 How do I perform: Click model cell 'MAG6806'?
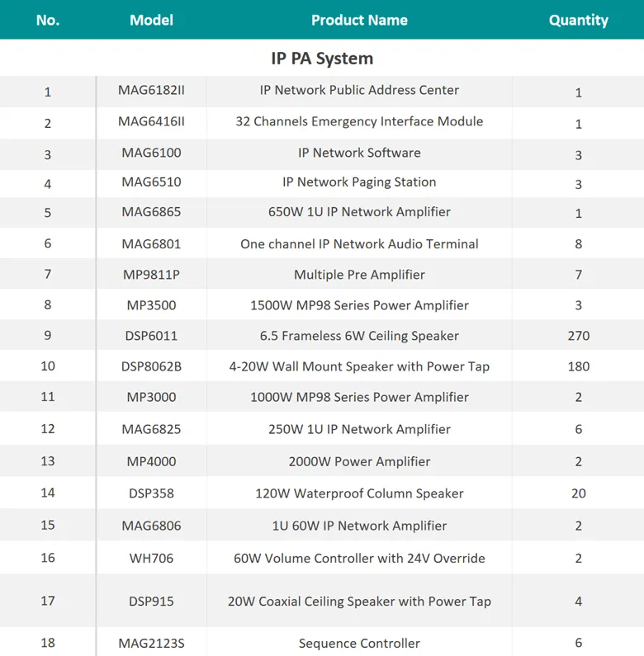point(151,526)
